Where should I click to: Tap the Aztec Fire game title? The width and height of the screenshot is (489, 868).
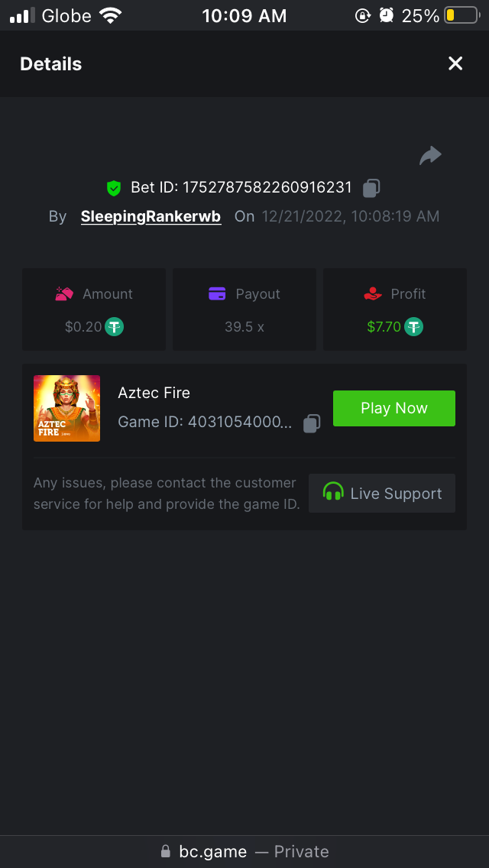(154, 393)
